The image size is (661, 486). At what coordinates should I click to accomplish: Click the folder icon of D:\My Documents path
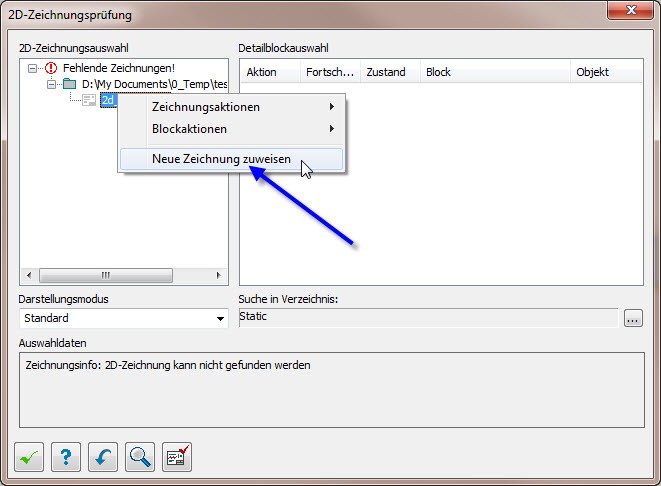(70, 84)
